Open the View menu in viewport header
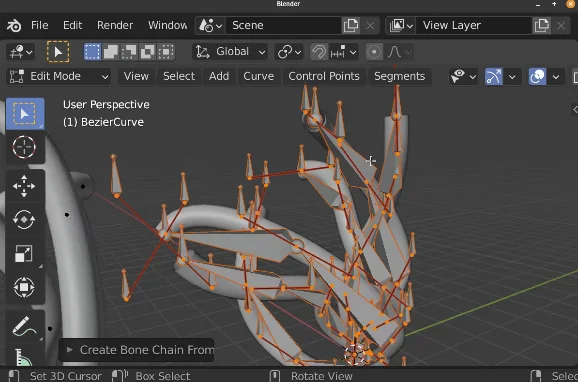Image resolution: width=578 pixels, height=382 pixels. [136, 77]
